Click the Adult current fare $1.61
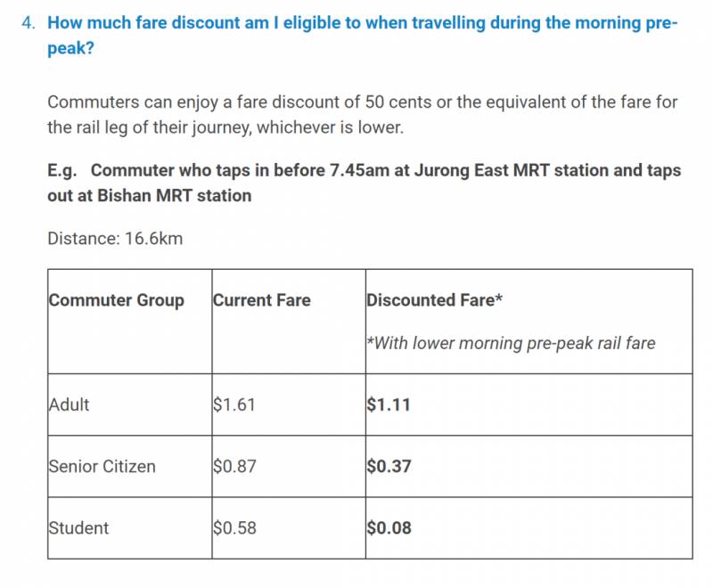 point(234,404)
